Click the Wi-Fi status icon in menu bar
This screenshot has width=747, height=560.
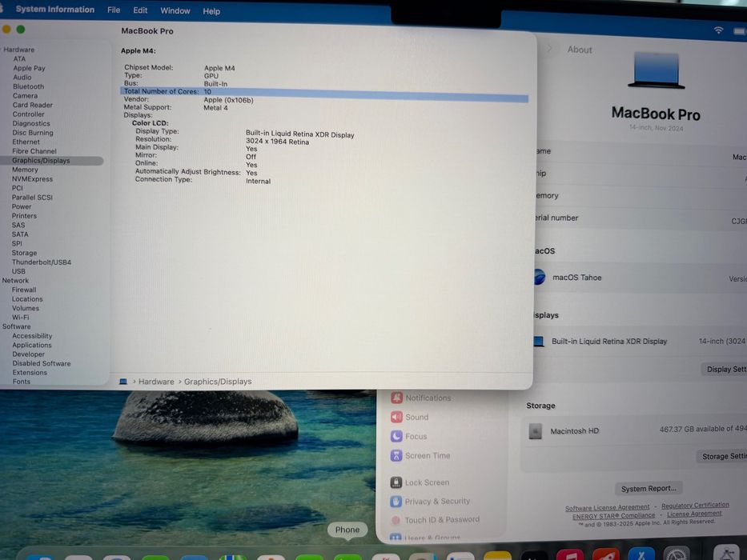coord(718,30)
